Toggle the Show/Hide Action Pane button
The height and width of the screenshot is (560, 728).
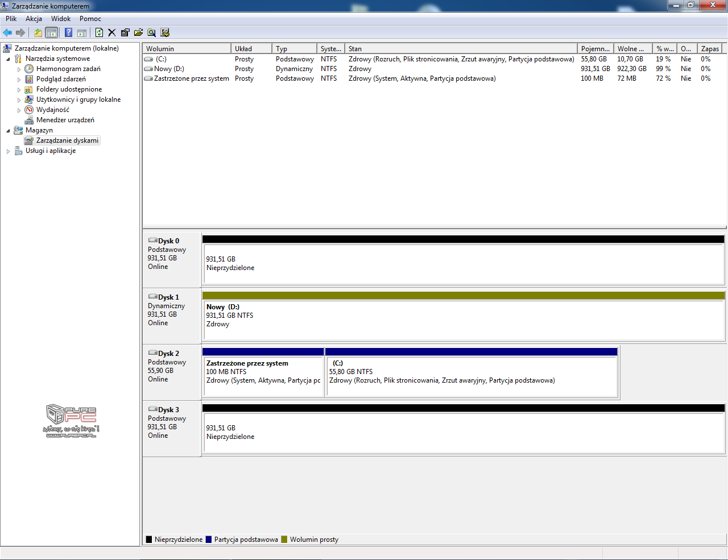click(x=82, y=32)
